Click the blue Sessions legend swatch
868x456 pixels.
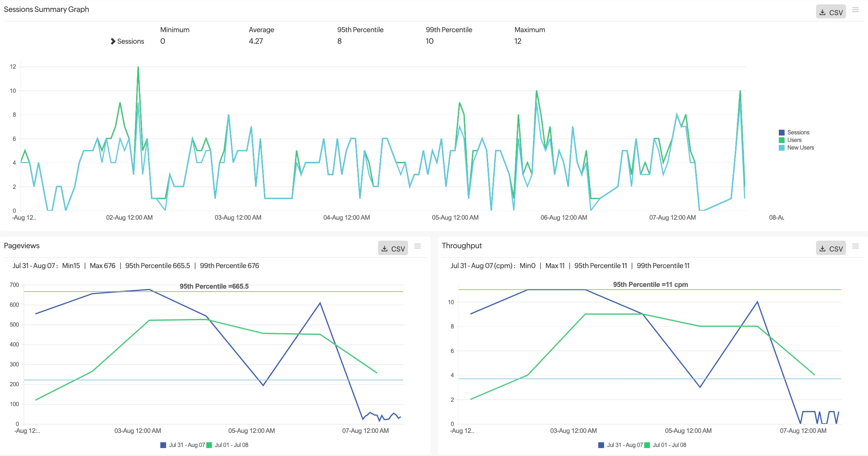click(782, 133)
